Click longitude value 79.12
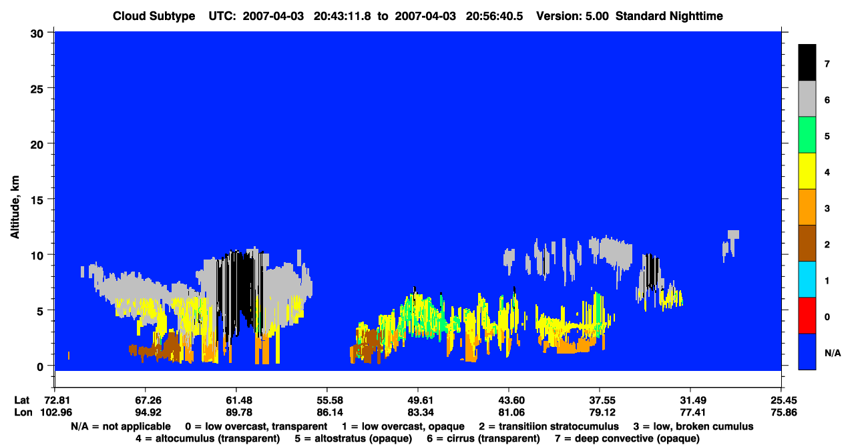 599,412
